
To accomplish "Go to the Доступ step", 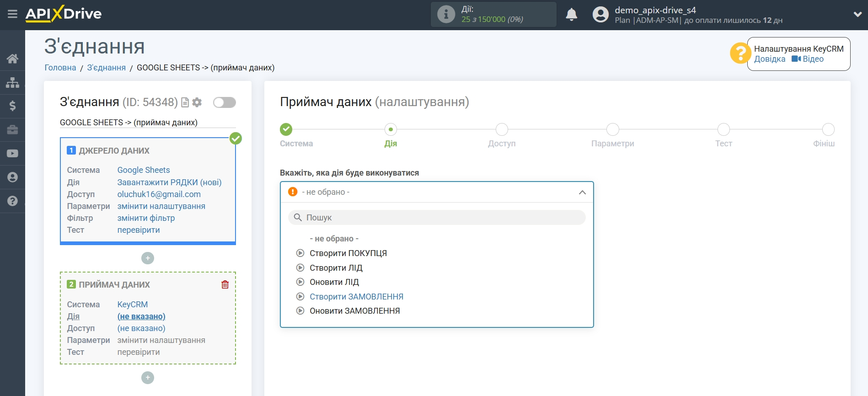I will coord(502,129).
